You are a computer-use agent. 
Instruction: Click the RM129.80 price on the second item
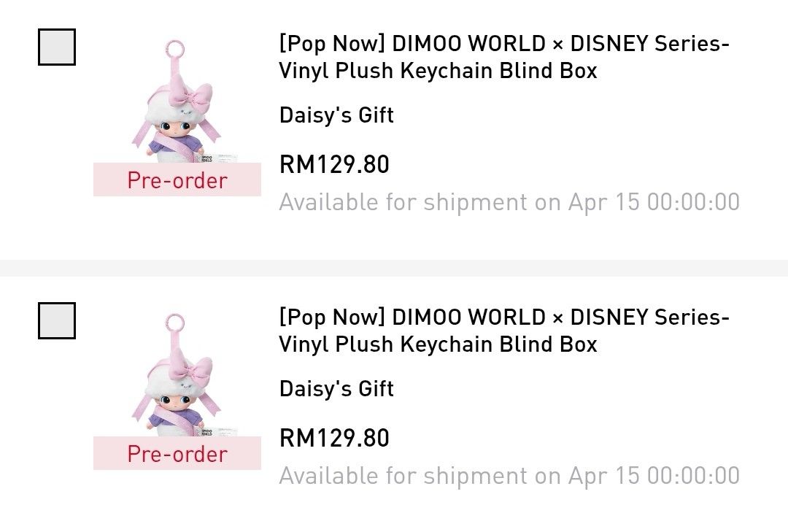334,439
